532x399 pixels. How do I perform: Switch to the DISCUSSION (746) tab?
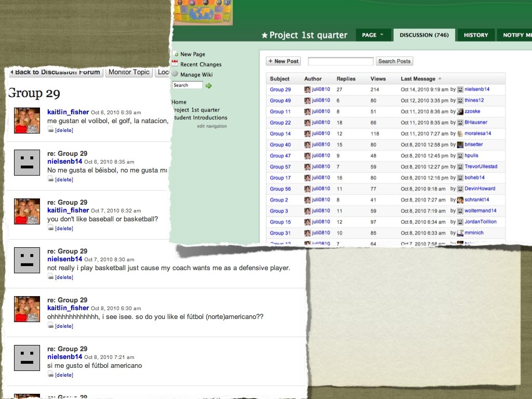coord(424,35)
